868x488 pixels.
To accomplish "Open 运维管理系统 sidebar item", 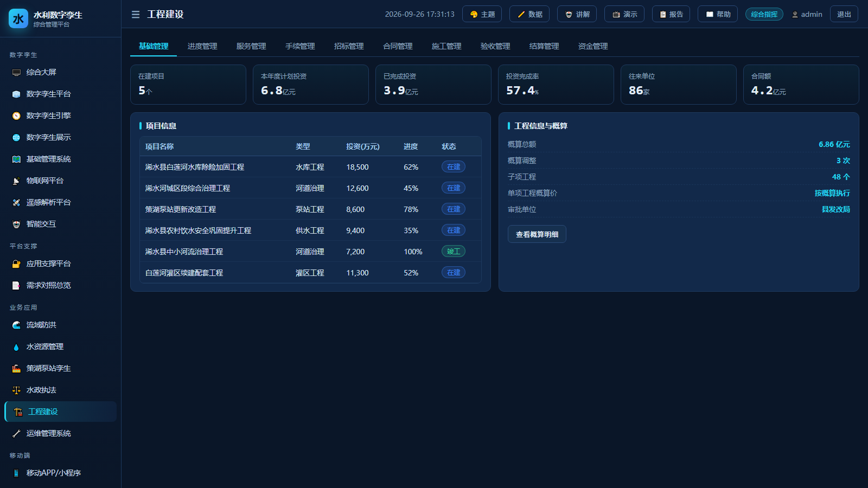I will click(60, 433).
